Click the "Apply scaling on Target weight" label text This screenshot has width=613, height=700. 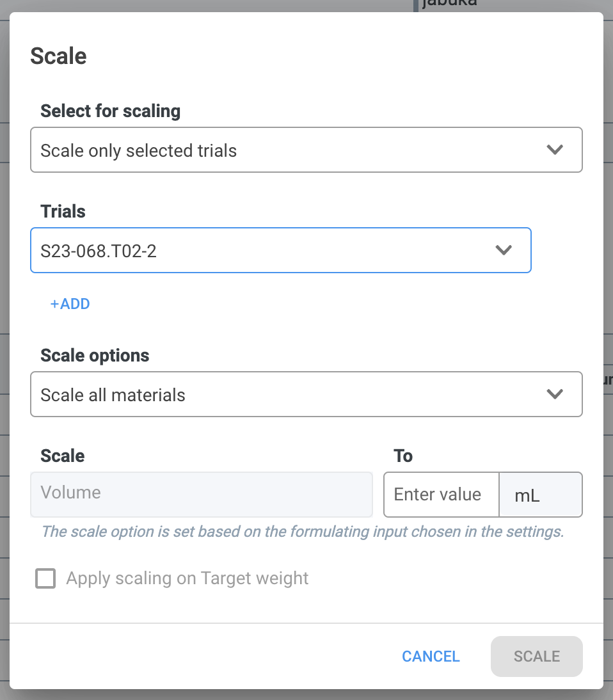tap(187, 578)
